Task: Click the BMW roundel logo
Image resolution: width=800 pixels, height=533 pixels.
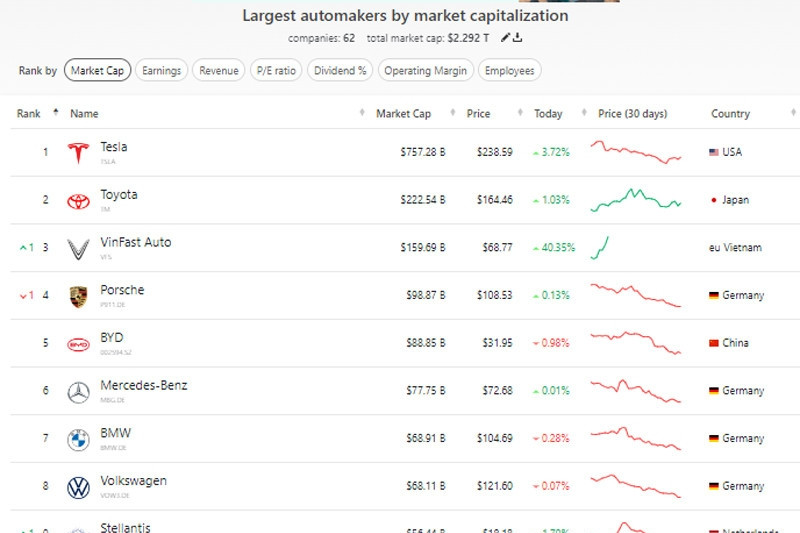Action: click(78, 440)
